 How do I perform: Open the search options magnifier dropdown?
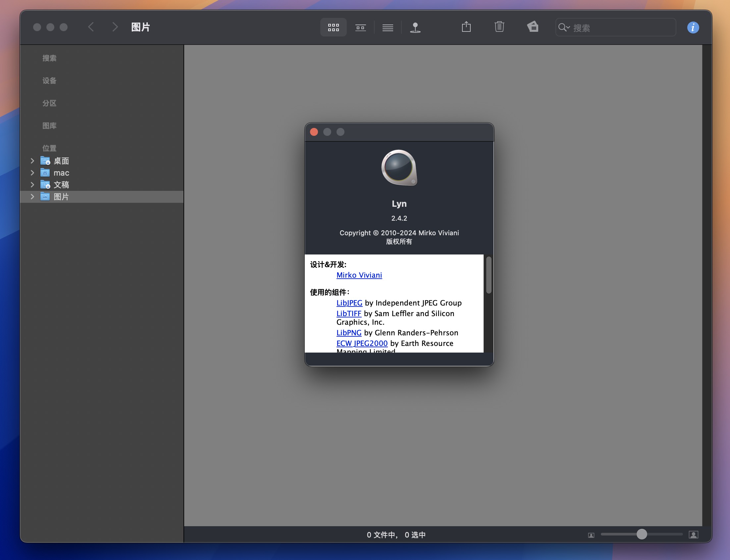coord(564,27)
